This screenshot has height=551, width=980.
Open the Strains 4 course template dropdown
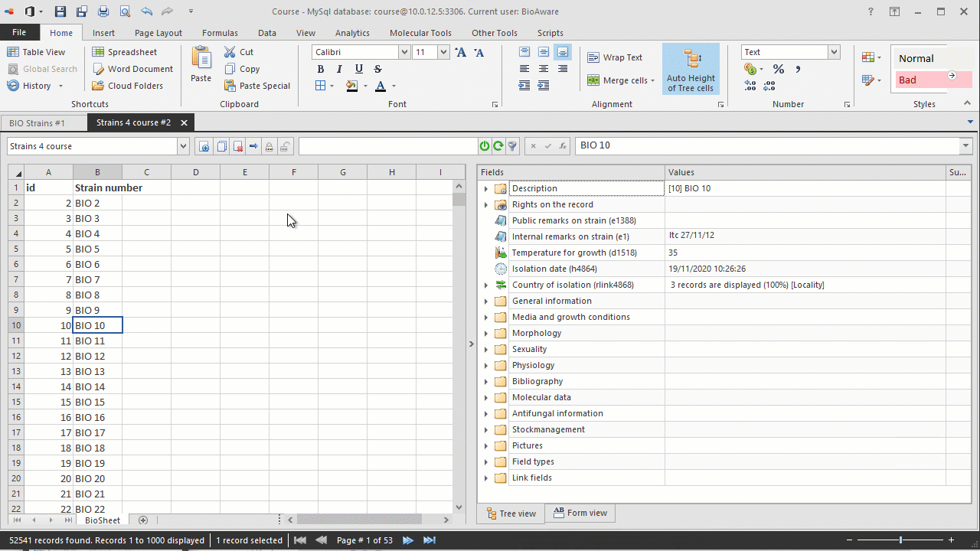tap(182, 146)
